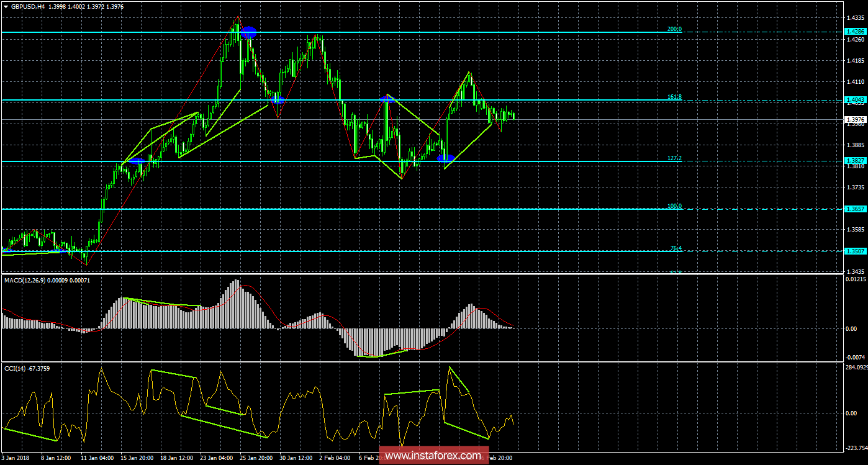Select the GBPUSD chart symbol label
Viewport: 868px width, 465px height.
point(28,7)
